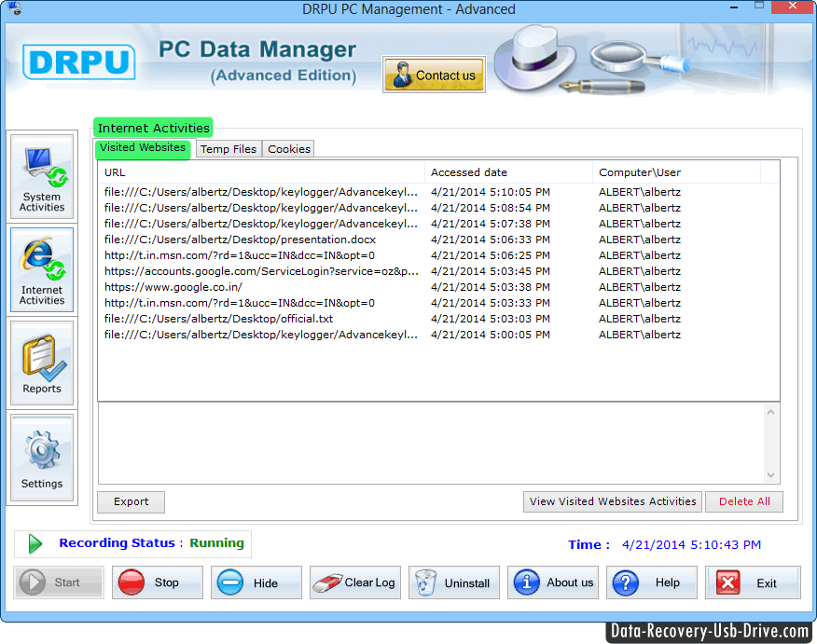Click green recording status play icon
Image resolution: width=817 pixels, height=644 pixels.
tap(35, 543)
